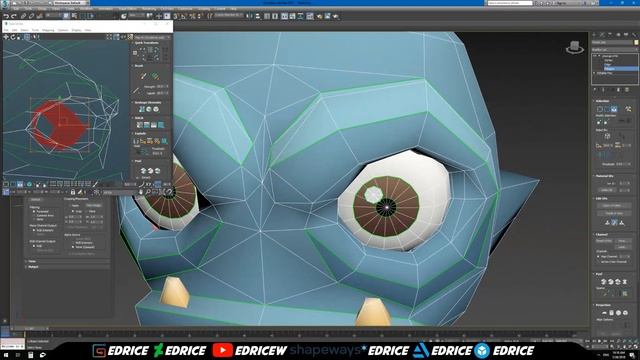Click first Explode rollout icon
This screenshot has height=360, width=640.
click(x=136, y=141)
